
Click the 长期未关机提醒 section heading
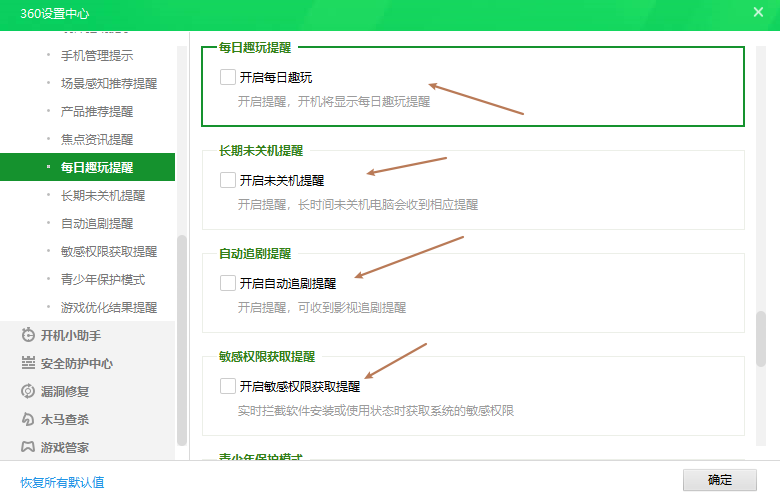261,150
